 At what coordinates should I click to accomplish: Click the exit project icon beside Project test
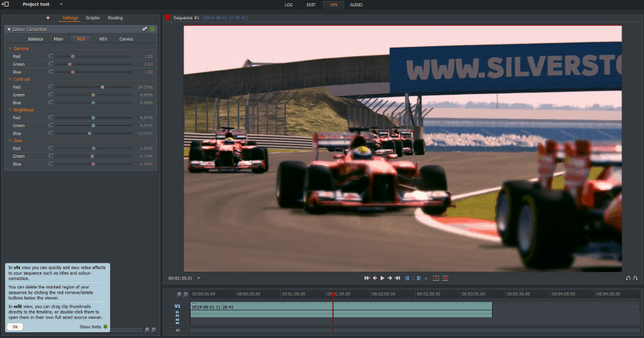click(5, 4)
